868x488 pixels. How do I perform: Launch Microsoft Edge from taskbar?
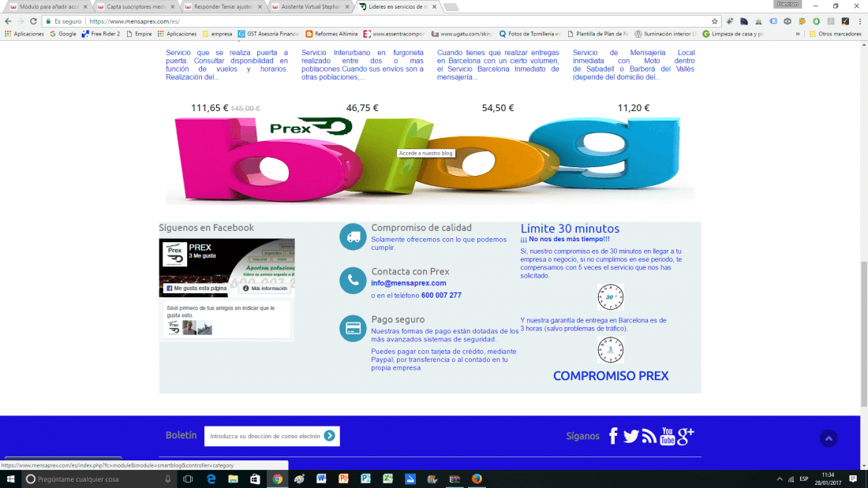click(211, 479)
